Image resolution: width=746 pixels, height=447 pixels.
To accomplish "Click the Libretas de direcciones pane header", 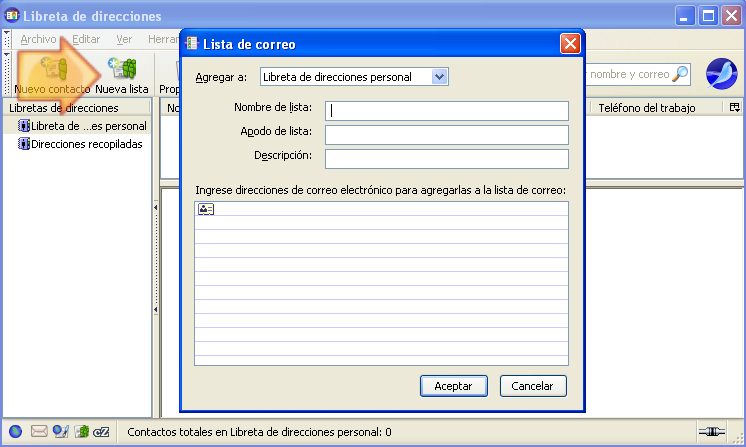I will click(x=77, y=108).
